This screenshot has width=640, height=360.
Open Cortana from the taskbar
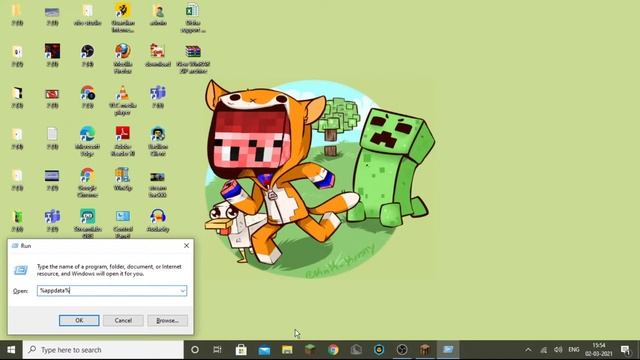pyautogui.click(x=195, y=350)
